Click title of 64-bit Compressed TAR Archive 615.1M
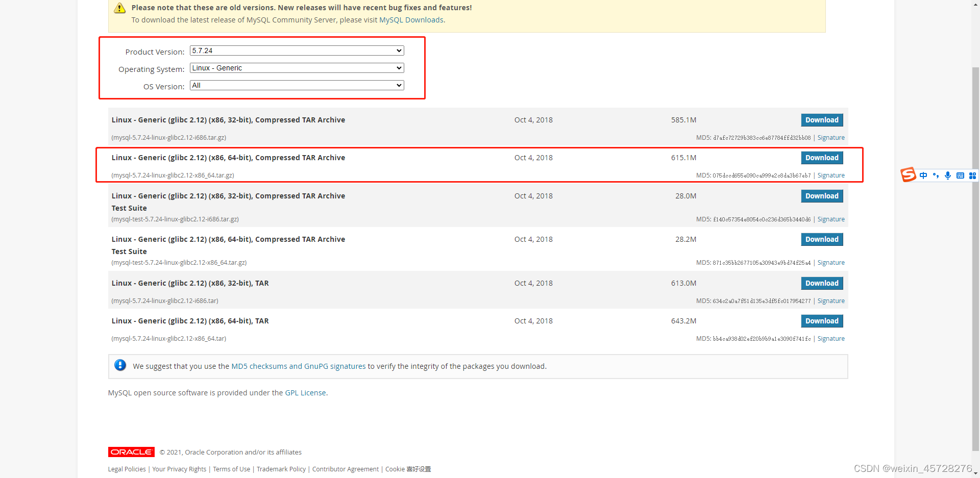This screenshot has height=478, width=980. click(228, 158)
